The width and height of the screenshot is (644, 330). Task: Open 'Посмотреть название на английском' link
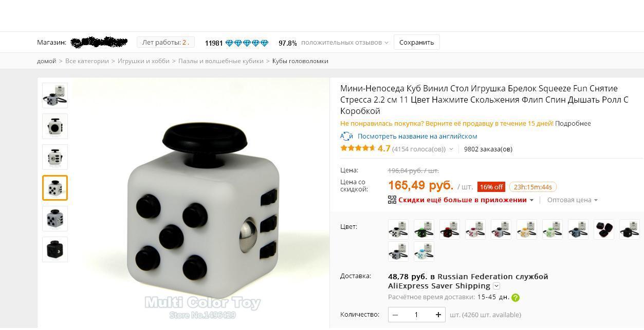[x=417, y=136]
